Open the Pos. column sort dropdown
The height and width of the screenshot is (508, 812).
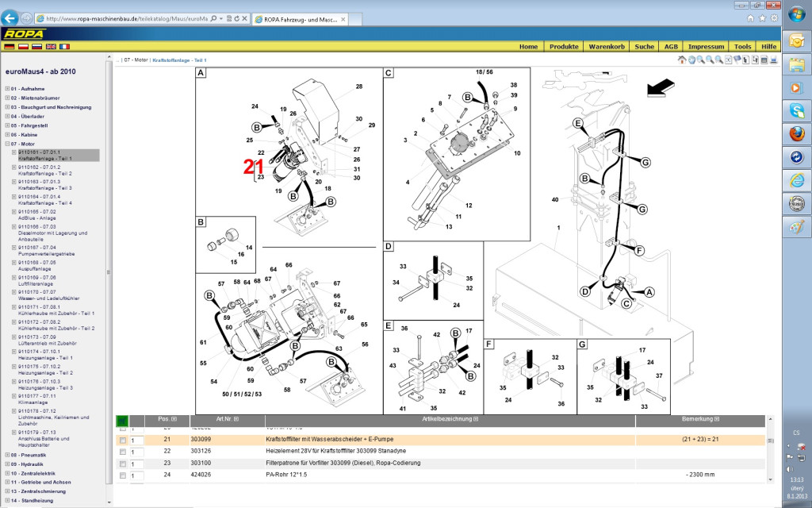[x=174, y=419]
